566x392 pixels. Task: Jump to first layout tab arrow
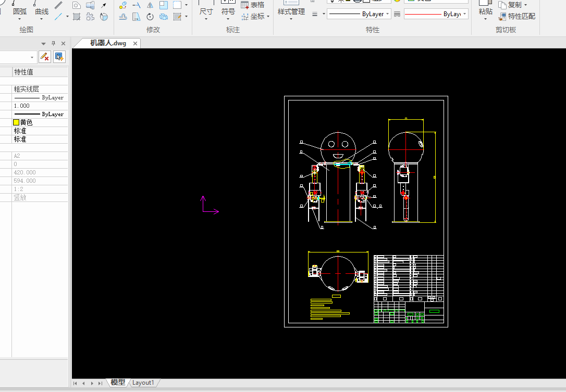pos(75,383)
